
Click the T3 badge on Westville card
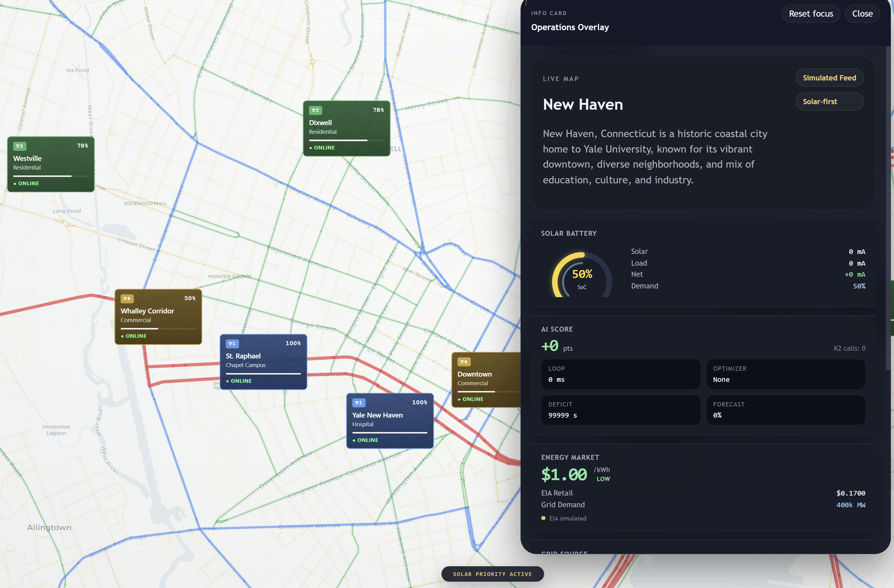(19, 146)
